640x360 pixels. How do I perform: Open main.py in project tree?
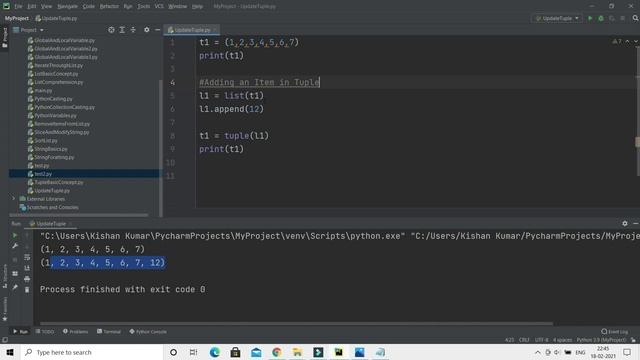[43, 91]
